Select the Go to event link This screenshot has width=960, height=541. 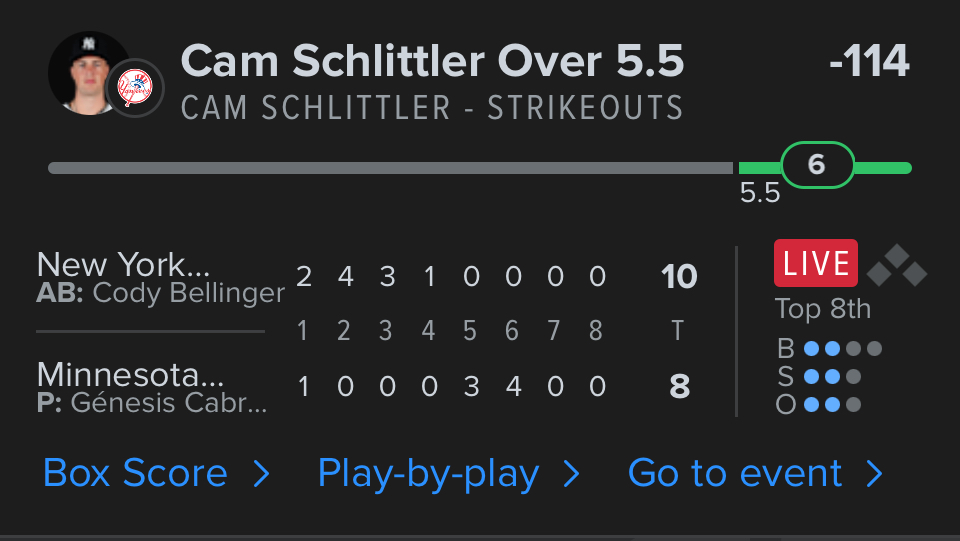(x=735, y=473)
